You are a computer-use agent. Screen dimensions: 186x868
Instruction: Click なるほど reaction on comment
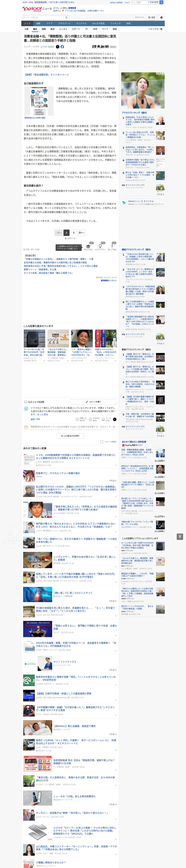click(x=94, y=419)
